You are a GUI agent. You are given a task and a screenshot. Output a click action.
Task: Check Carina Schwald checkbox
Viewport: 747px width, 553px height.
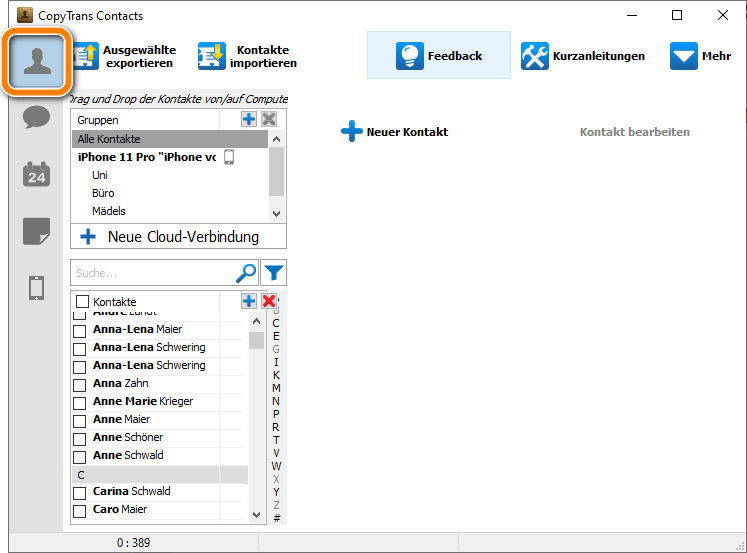[x=80, y=493]
